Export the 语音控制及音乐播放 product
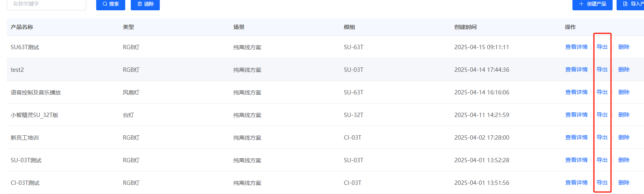The image size is (644, 194). [602, 92]
